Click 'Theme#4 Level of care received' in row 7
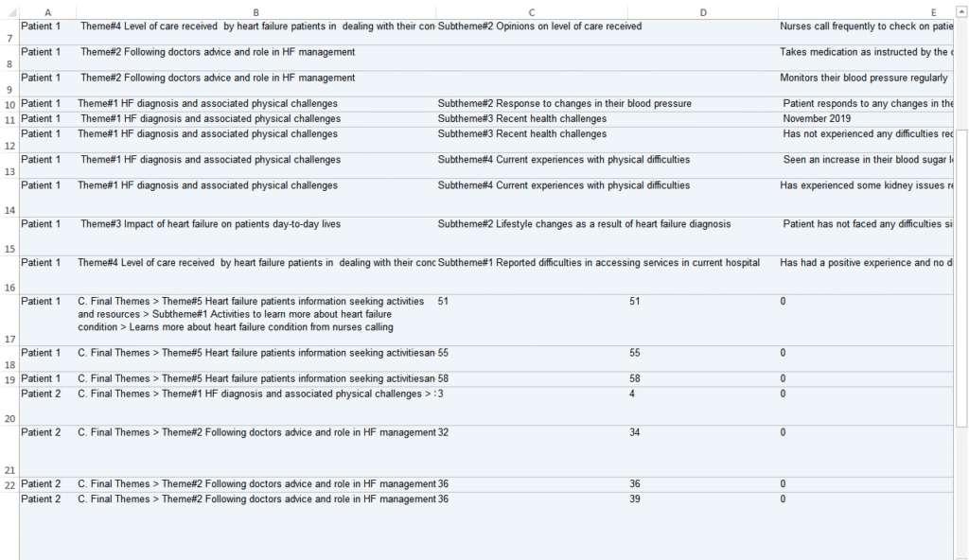Viewport: 969px width, 560px height. 255,32
